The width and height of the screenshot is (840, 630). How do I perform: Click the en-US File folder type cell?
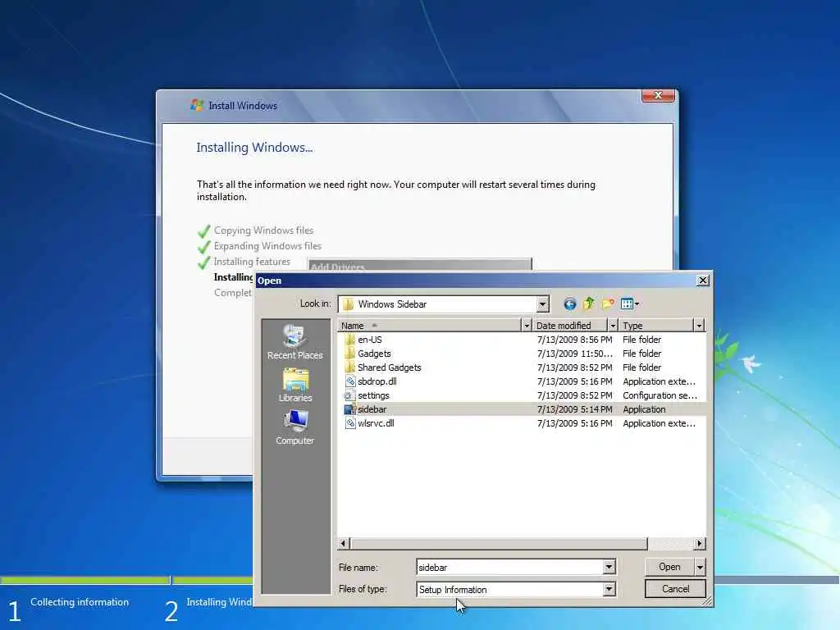click(641, 340)
